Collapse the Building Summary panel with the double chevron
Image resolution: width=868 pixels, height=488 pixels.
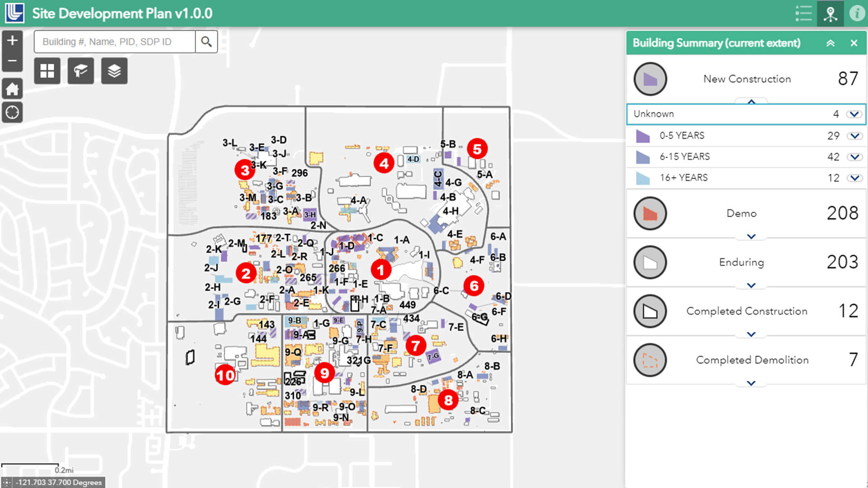point(830,43)
